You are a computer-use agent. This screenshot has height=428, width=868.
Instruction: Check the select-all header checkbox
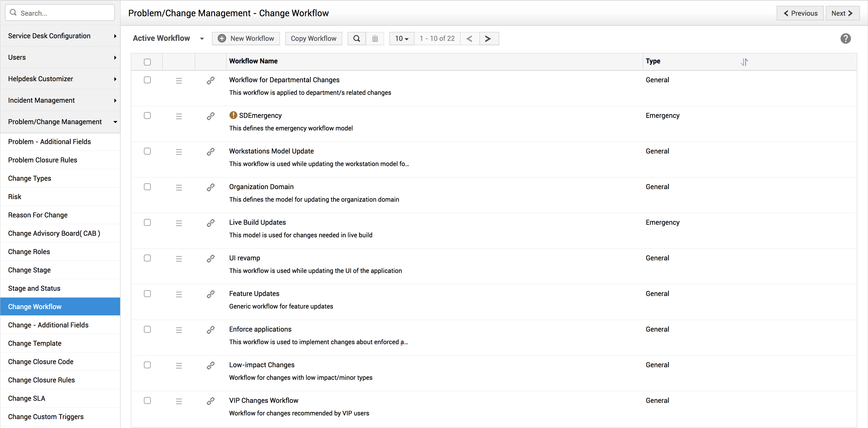(147, 62)
